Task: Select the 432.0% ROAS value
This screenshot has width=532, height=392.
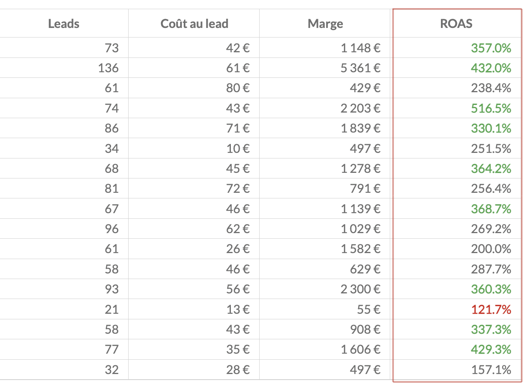Action: (491, 68)
